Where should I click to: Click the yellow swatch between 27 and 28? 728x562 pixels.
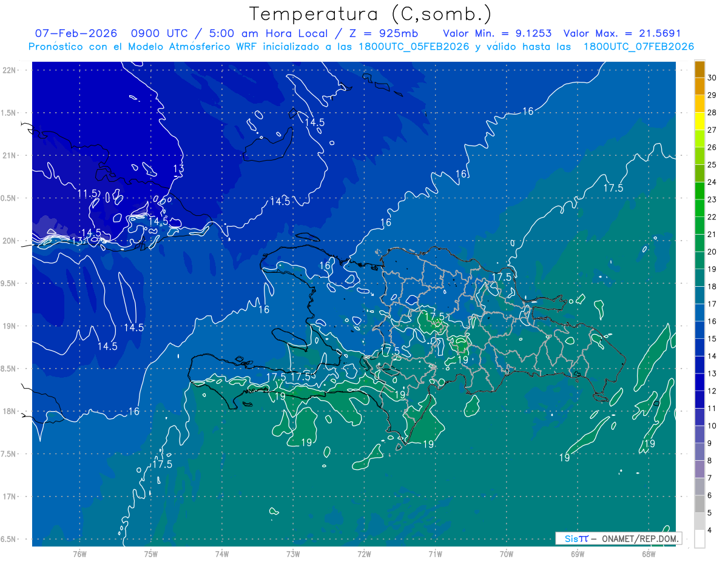(699, 121)
